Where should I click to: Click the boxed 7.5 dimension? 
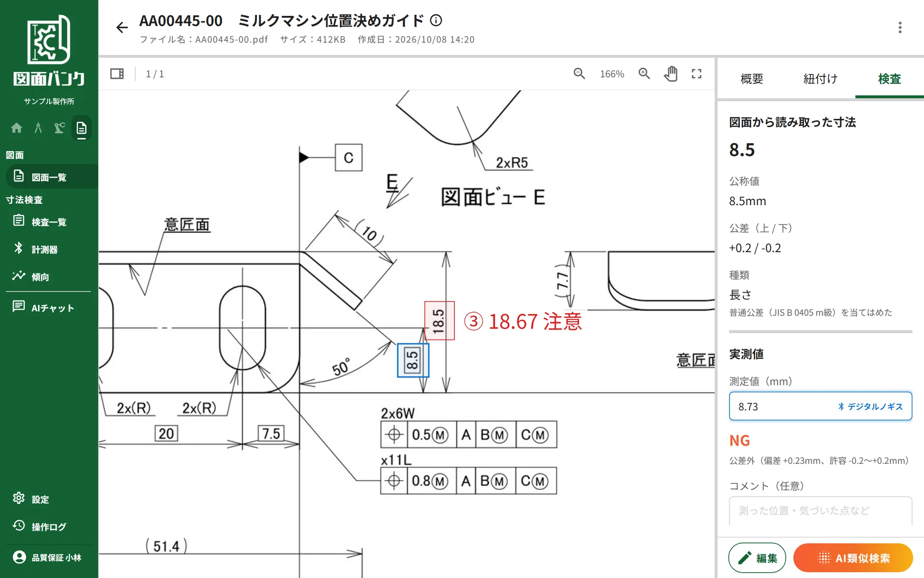tap(271, 433)
